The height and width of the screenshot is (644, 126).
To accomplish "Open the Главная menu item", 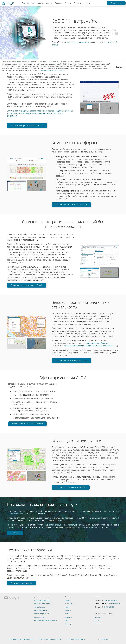I will coord(25,3).
